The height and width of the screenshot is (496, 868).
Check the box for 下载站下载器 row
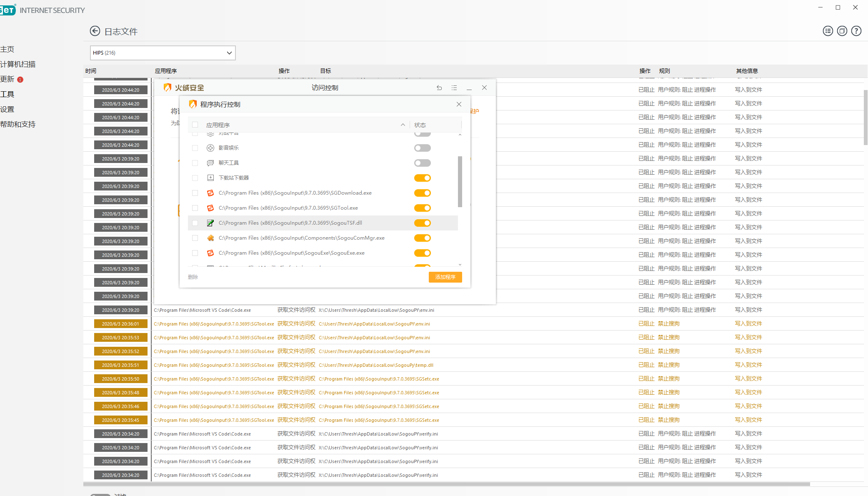(x=195, y=178)
